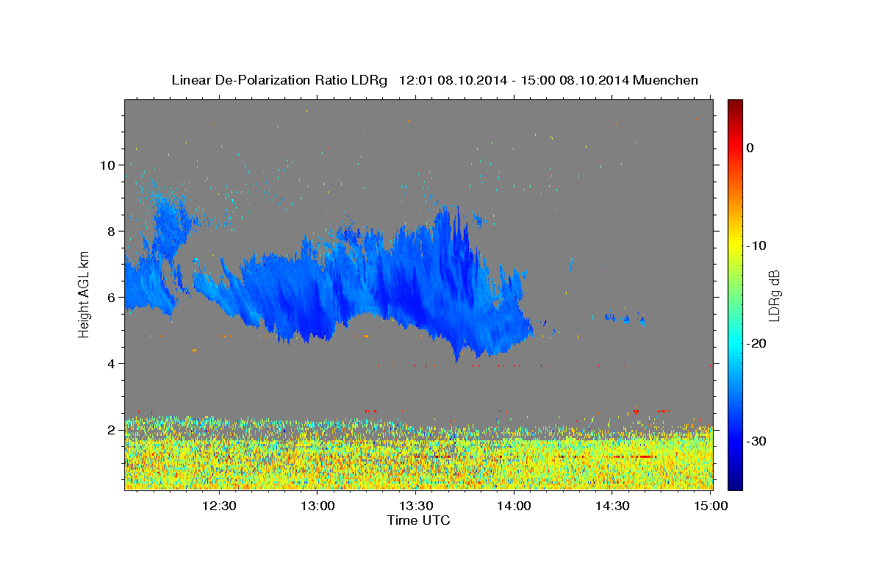Image resolution: width=882 pixels, height=588 pixels.
Task: Pick the dark red top of colorbar
Action: pos(735,105)
